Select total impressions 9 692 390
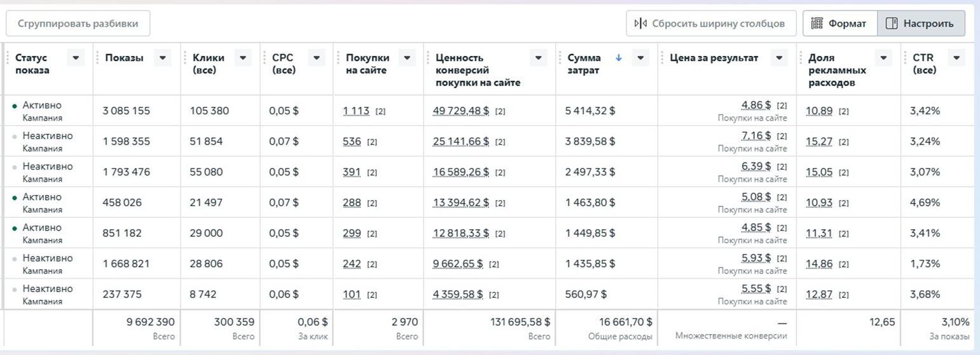980x355 pixels. pyautogui.click(x=151, y=322)
